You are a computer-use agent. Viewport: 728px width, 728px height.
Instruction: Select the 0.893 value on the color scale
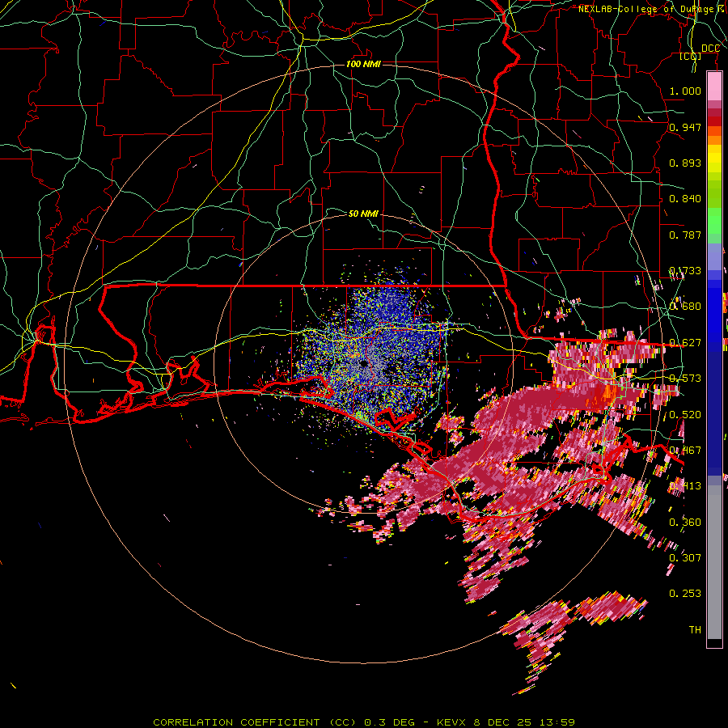[685, 163]
